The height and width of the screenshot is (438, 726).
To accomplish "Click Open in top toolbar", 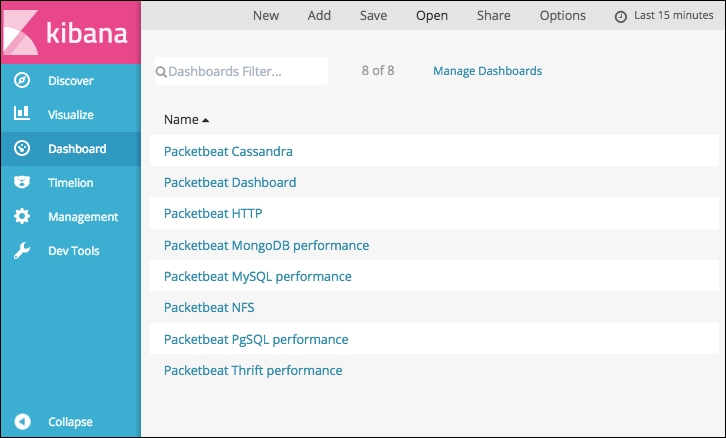I will tap(432, 16).
